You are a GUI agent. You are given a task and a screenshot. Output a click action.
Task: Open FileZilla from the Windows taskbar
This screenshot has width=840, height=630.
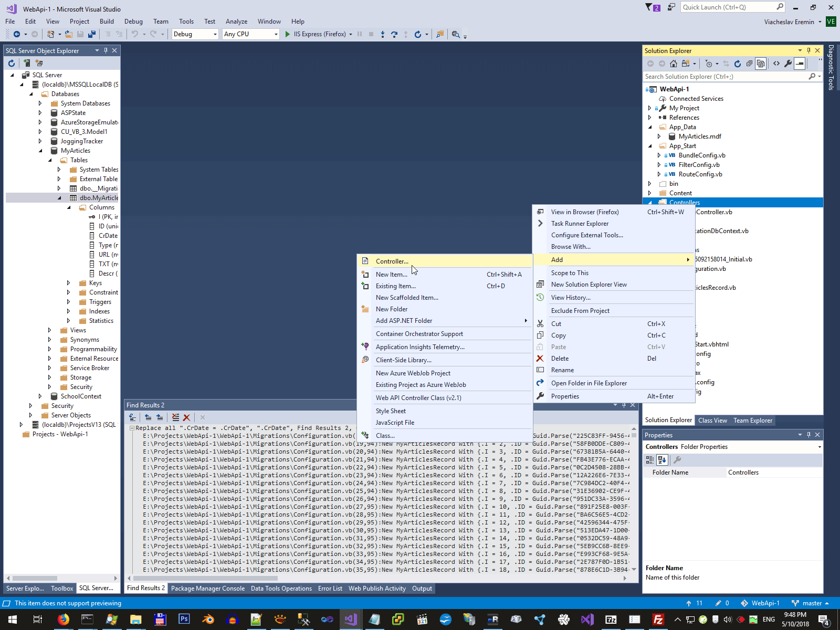click(658, 619)
